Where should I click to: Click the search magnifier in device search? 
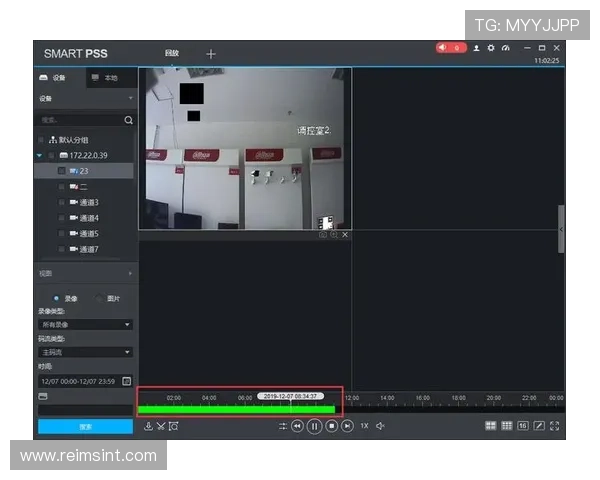[129, 120]
